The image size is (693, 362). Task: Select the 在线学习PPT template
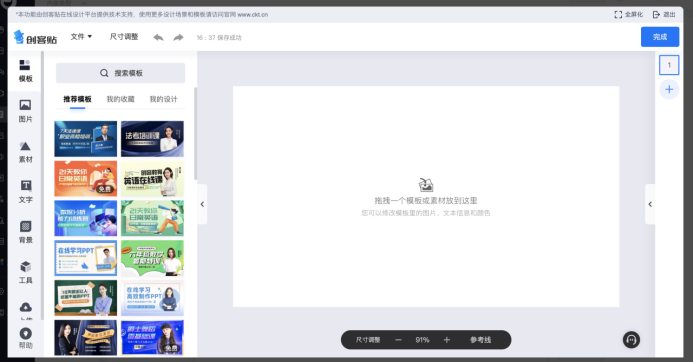86,258
